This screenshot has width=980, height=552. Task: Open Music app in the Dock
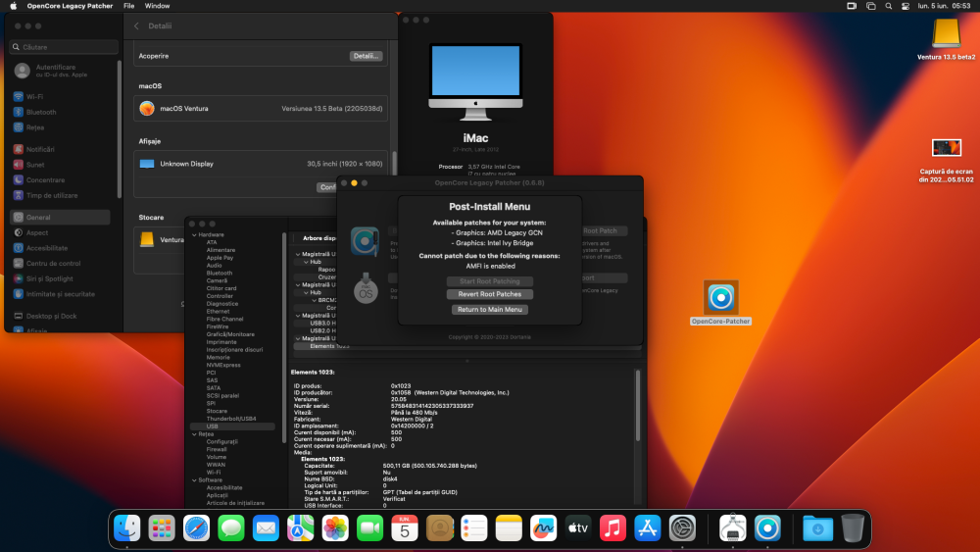tap(612, 528)
